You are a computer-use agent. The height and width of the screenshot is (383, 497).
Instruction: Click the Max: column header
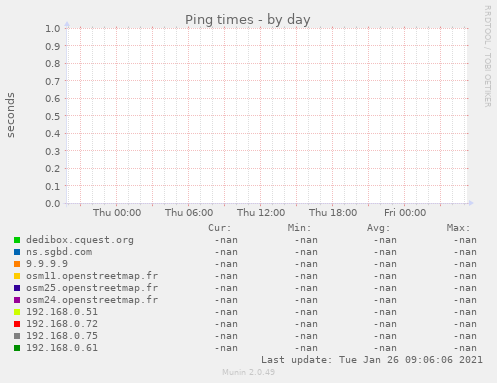click(458, 228)
